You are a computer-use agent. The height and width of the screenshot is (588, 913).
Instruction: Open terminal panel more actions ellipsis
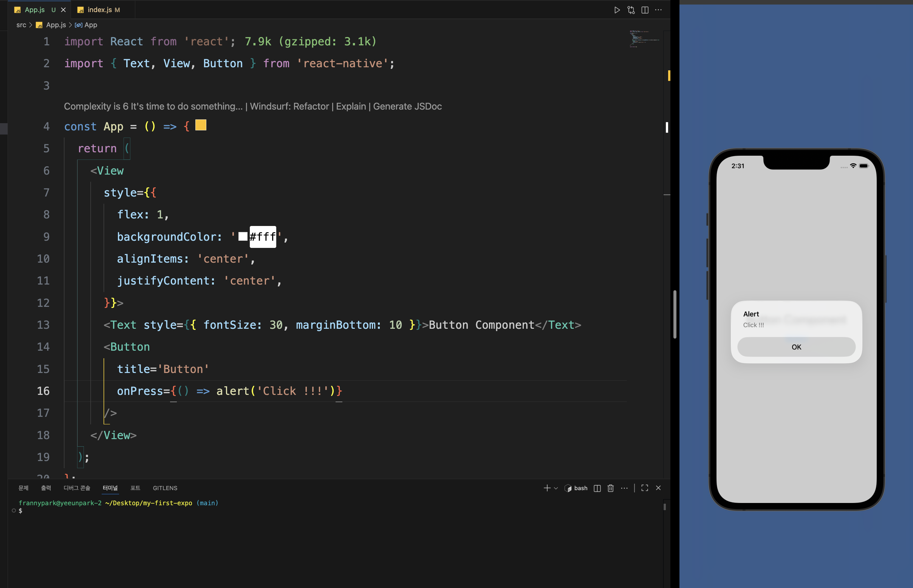[x=624, y=488]
